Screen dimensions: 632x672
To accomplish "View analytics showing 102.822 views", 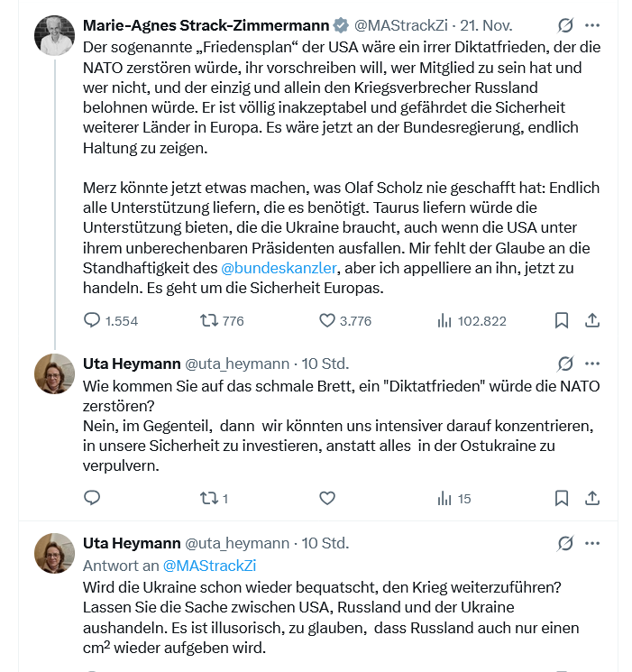I will tap(444, 320).
